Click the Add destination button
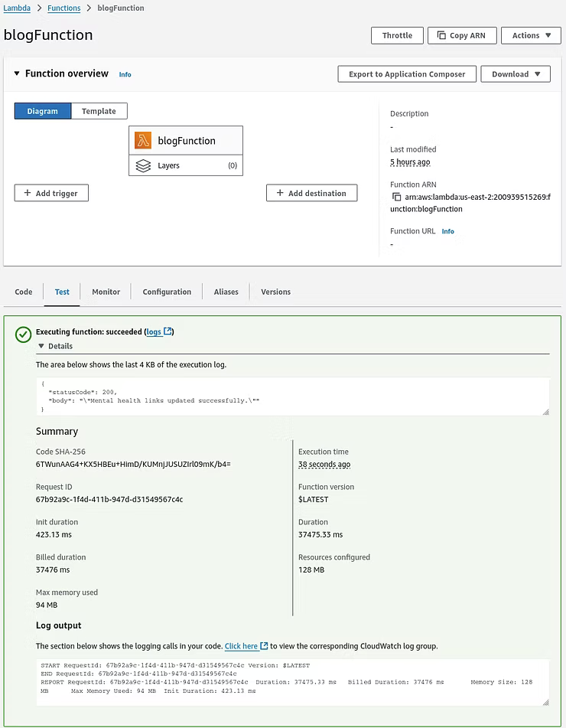The height and width of the screenshot is (728, 566). (x=312, y=193)
